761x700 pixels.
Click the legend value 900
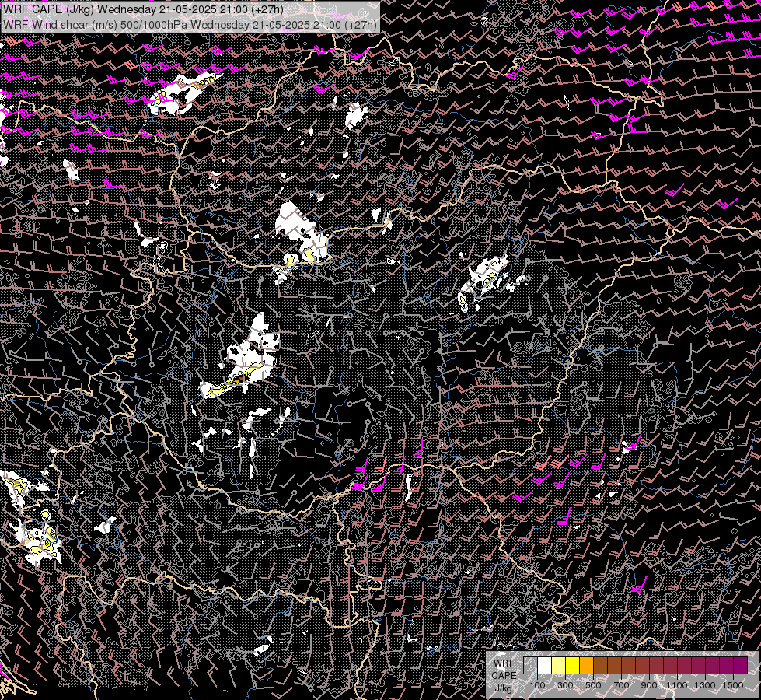[x=649, y=685]
